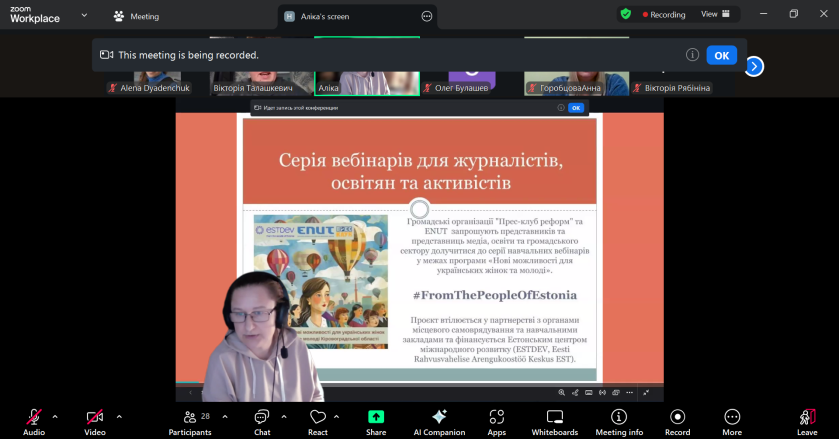Click info icon in recording notification
Image resolution: width=839 pixels, height=439 pixels.
pyautogui.click(x=692, y=55)
